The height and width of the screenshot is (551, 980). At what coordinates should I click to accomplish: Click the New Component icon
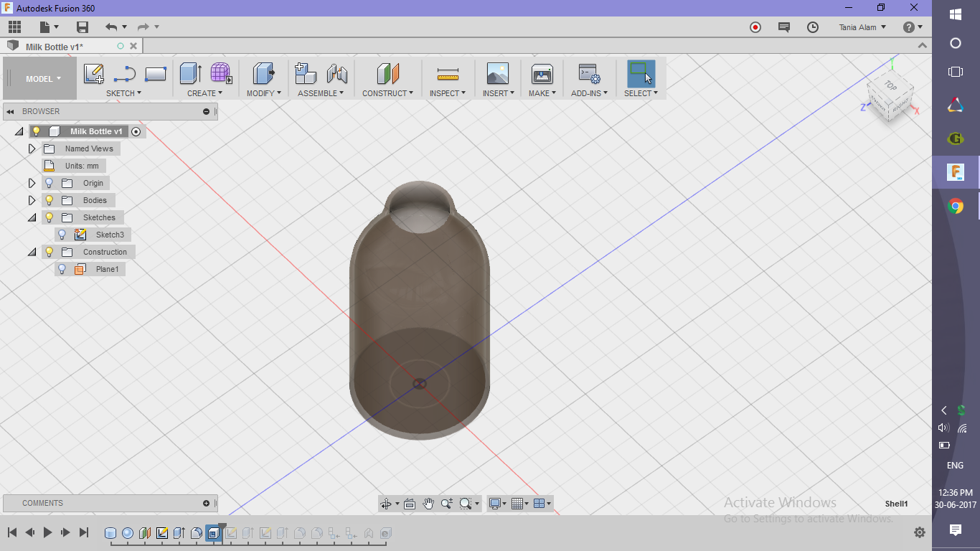click(306, 74)
